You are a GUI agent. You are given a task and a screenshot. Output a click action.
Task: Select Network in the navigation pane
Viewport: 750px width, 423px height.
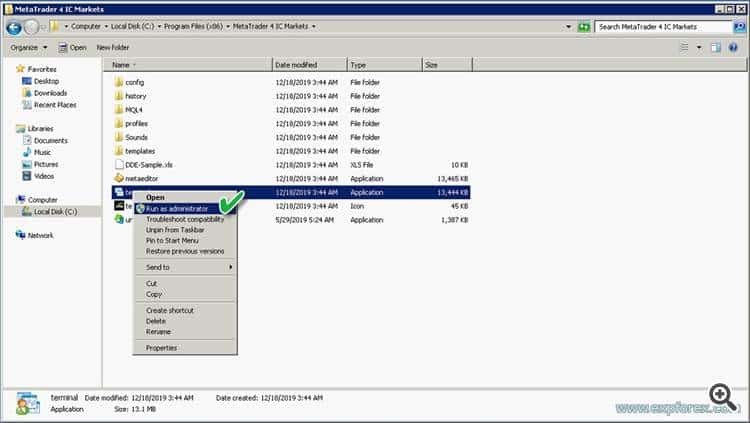(40, 235)
